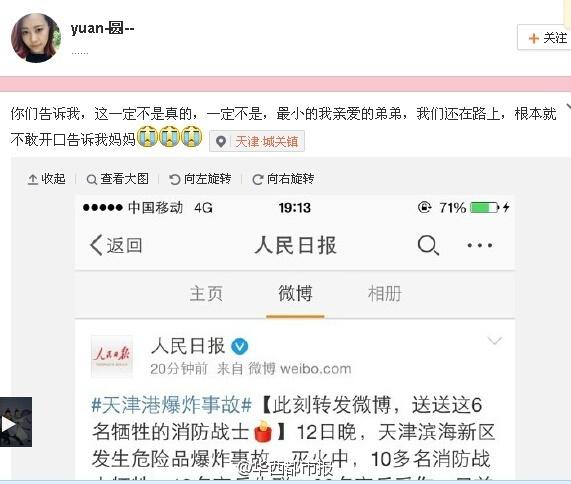Open yuan-圆 profile avatar

coord(35,38)
